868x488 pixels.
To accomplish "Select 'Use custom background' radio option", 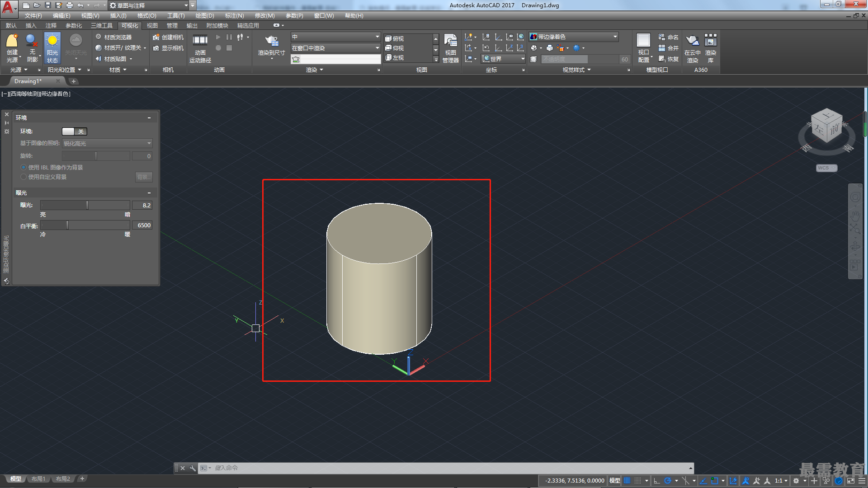I will (x=24, y=177).
